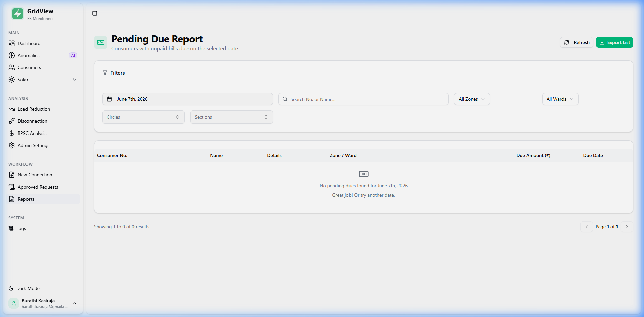Click the "Page 1 of 1" text
The image size is (644, 317).
pos(607,227)
